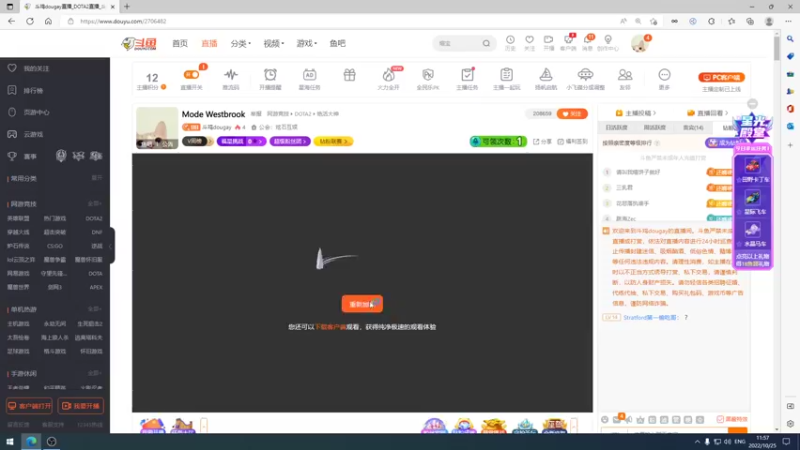Viewport: 800px width, 450px height.
Task: Expand the 游戏 dropdown menu
Action: [x=307, y=43]
